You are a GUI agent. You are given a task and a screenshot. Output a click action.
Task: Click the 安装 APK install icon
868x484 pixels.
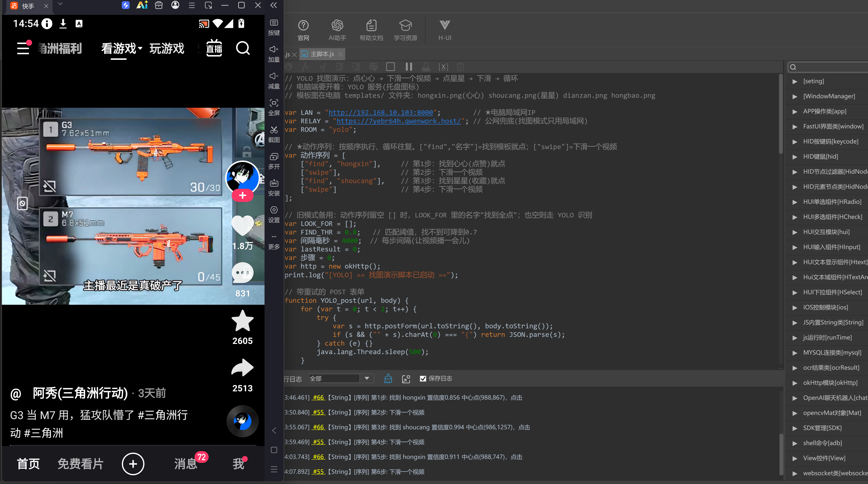274,188
